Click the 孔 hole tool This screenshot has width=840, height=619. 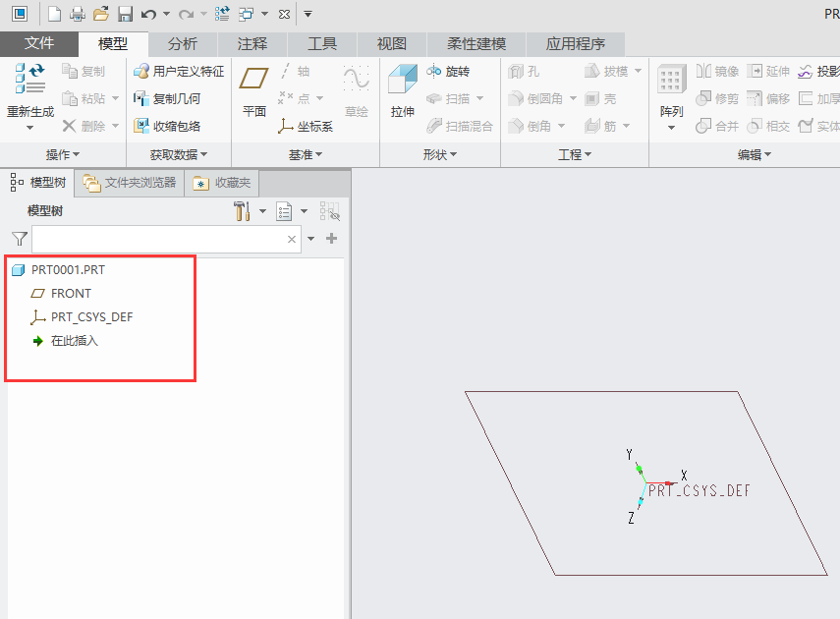(x=524, y=72)
